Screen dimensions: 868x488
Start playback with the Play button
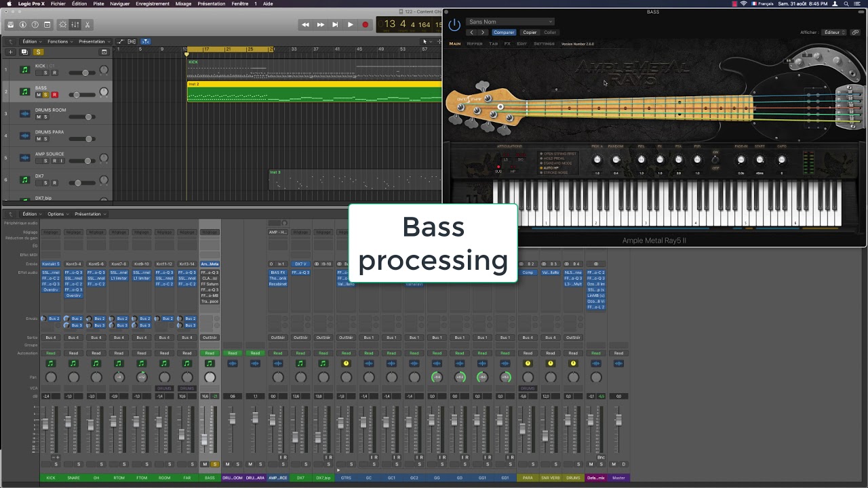pyautogui.click(x=350, y=24)
